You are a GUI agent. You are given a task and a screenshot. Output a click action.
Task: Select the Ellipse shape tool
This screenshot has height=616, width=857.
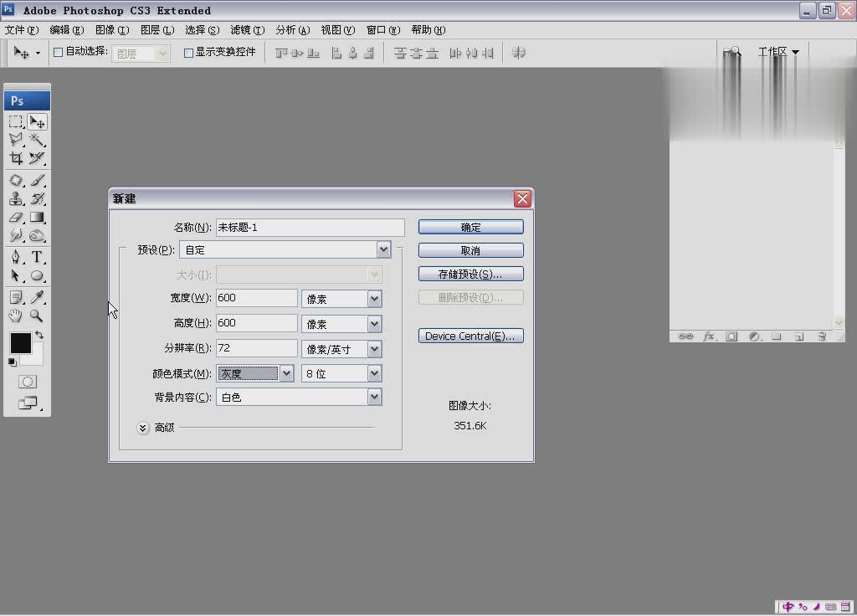[37, 275]
